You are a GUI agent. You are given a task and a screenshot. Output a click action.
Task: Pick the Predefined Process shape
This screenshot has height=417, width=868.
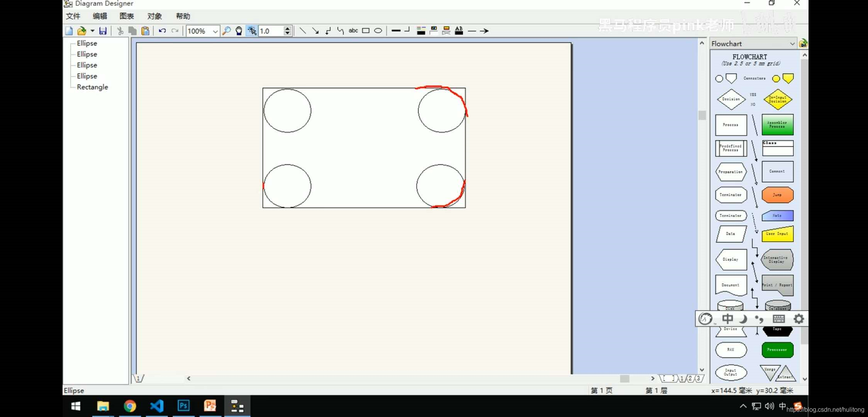click(731, 148)
